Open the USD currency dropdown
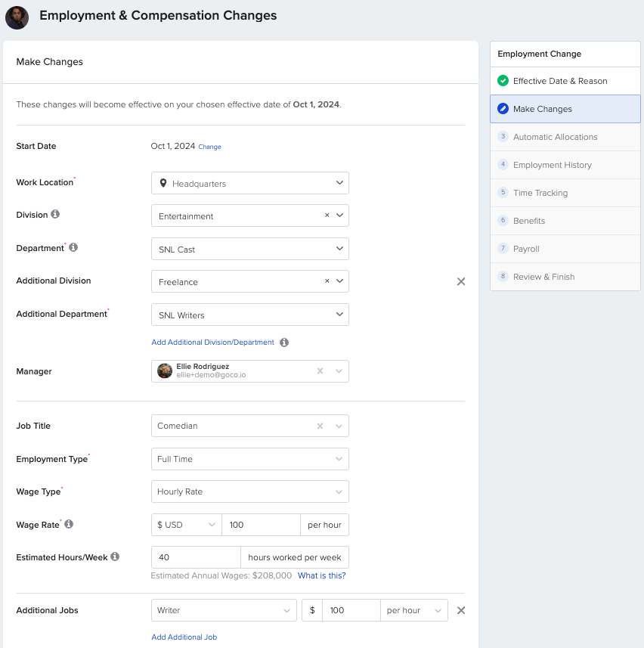644x648 pixels. click(x=186, y=525)
